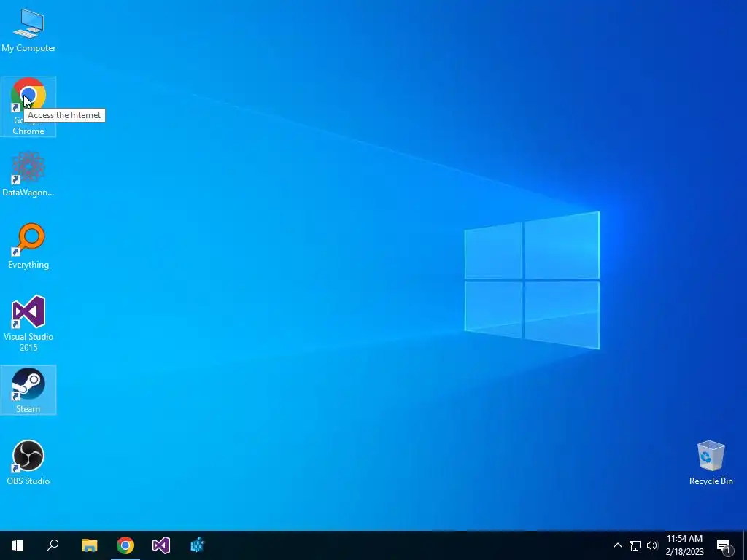The image size is (747, 560).
Task: Select the Visual Studio 2015 desktop shortcut
Action: [28, 323]
